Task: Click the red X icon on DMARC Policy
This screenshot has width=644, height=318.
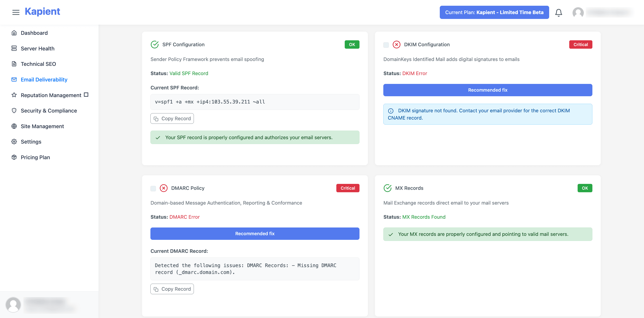Action: point(163,188)
